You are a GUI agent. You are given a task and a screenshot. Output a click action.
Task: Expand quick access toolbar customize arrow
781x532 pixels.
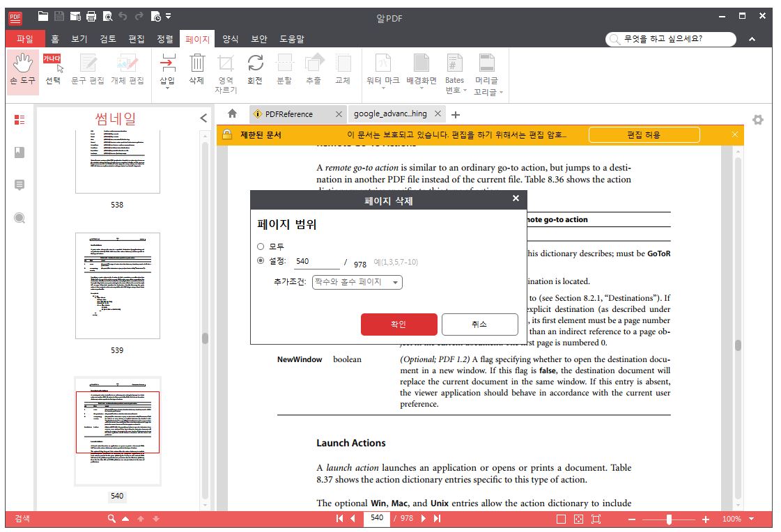pyautogui.click(x=169, y=17)
